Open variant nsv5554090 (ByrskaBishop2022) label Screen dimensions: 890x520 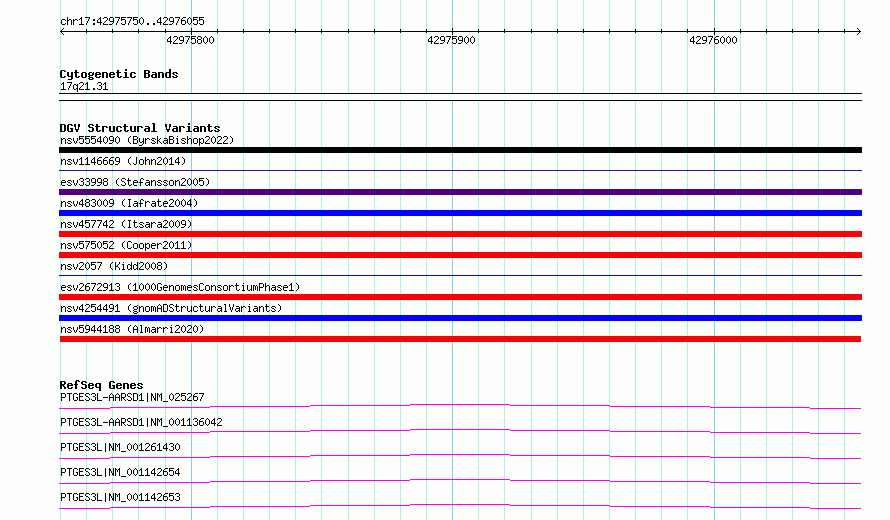click(x=147, y=140)
